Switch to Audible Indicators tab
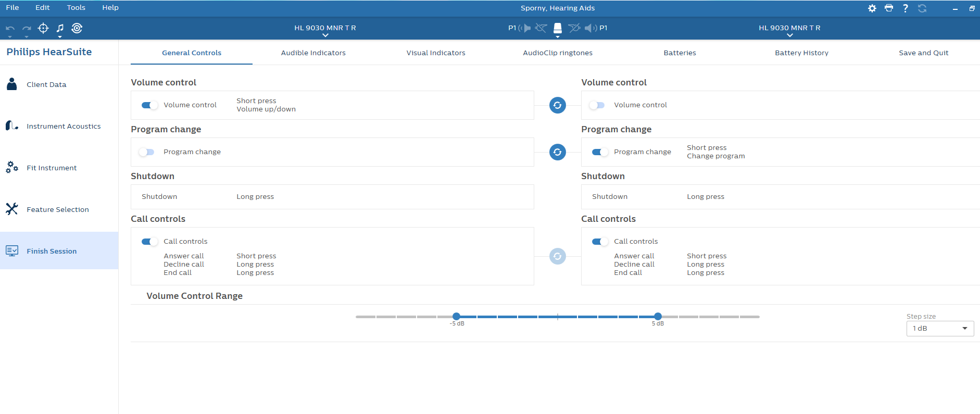 (x=313, y=53)
